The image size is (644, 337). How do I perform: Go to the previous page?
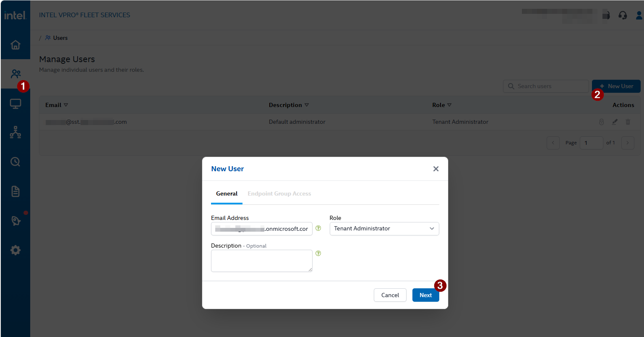point(553,143)
